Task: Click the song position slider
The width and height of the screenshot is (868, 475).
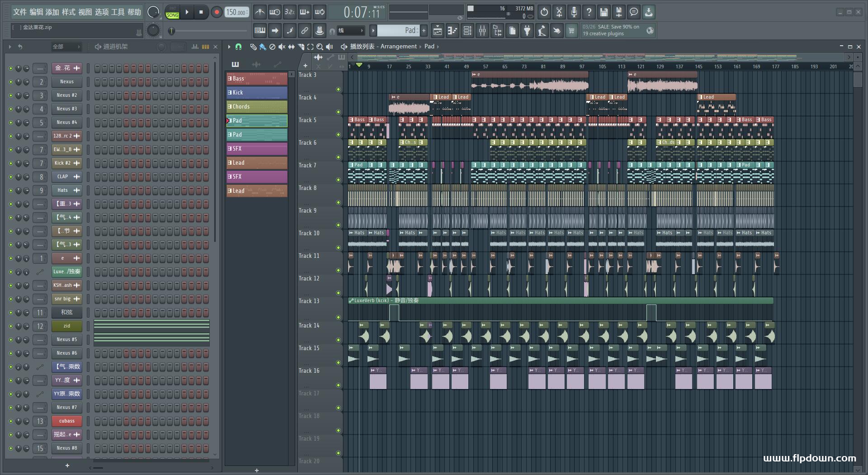Action: (209, 31)
